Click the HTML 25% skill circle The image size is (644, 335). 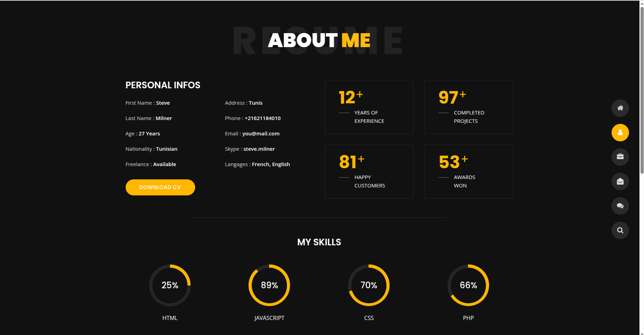(170, 285)
